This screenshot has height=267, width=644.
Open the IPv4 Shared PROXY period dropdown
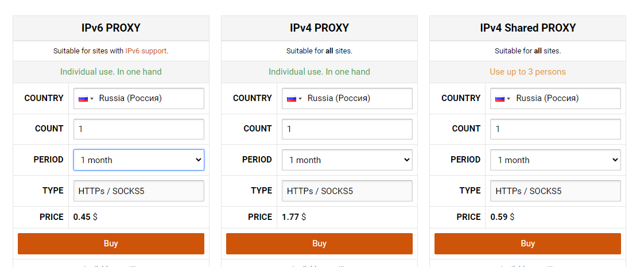point(555,160)
